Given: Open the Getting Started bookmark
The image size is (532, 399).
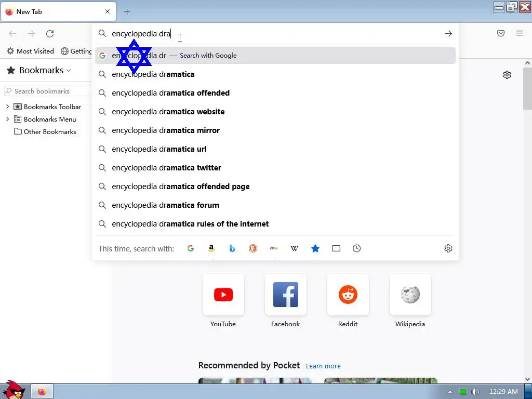Looking at the screenshot, I should click(76, 51).
